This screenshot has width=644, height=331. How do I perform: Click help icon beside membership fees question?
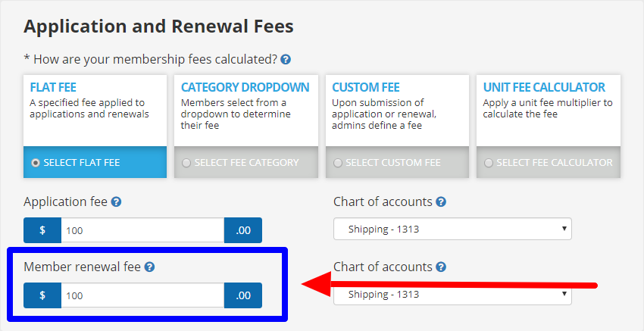point(286,60)
